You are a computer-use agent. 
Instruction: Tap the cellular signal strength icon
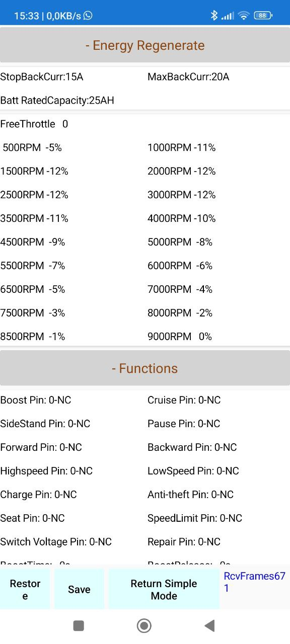click(x=228, y=16)
